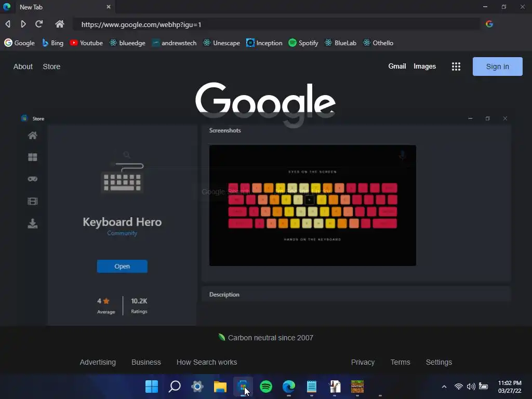The width and height of the screenshot is (532, 399).
Task: Expand hidden system tray icons chevron
Action: click(x=444, y=387)
